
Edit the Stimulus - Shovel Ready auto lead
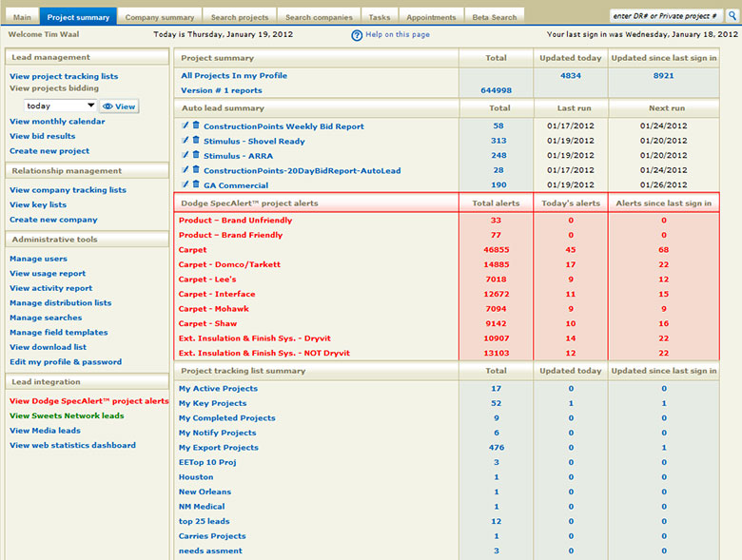(185, 140)
